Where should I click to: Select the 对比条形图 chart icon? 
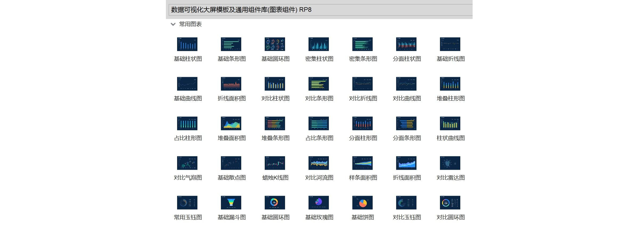(x=319, y=84)
